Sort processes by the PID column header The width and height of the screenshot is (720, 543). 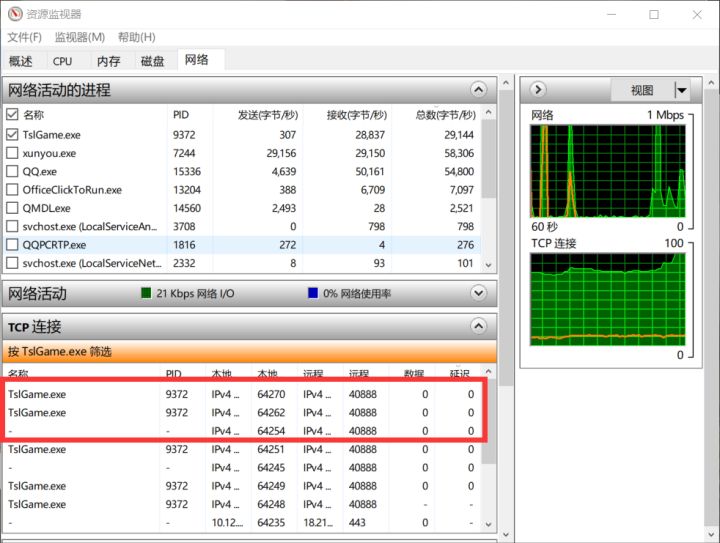tap(181, 115)
